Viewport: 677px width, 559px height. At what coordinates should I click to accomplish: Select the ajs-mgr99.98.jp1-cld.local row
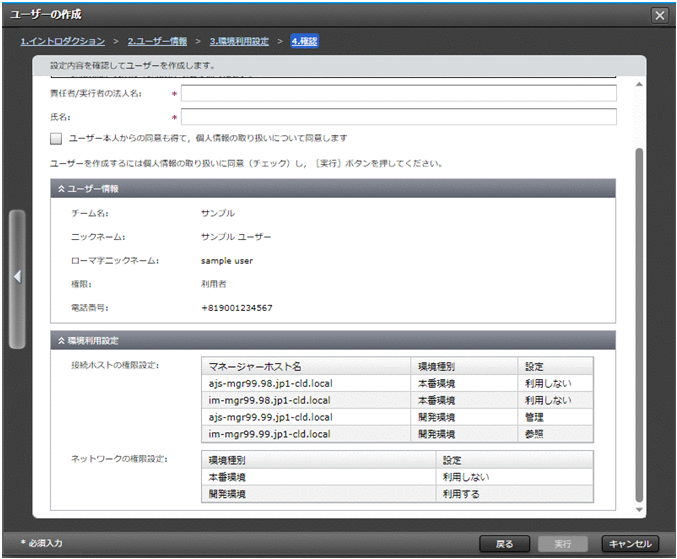(397, 383)
